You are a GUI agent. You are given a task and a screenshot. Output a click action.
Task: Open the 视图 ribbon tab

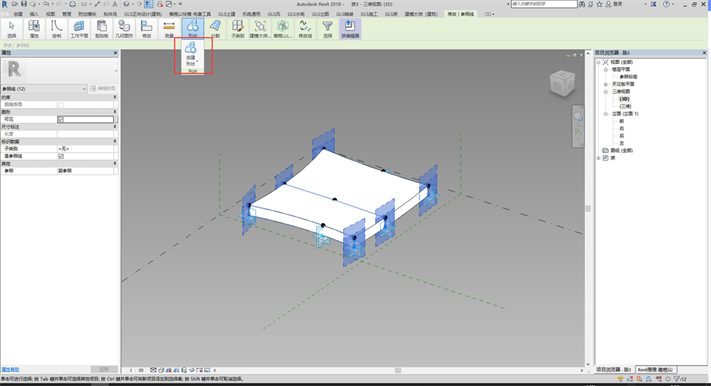pos(50,14)
